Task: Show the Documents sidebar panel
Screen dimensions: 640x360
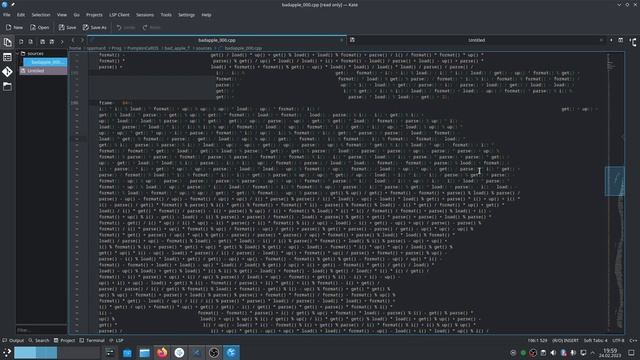Action: coord(7,42)
